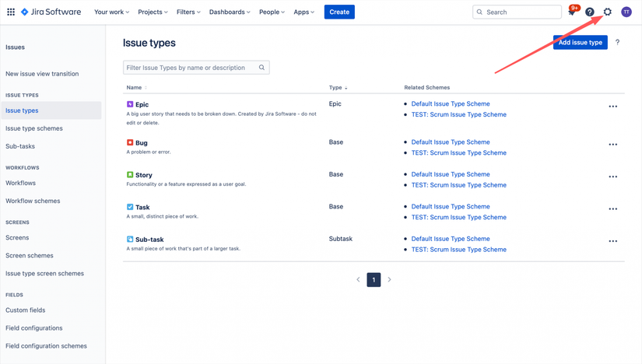
Task: Open the more actions menu for Bug
Action: click(x=613, y=145)
